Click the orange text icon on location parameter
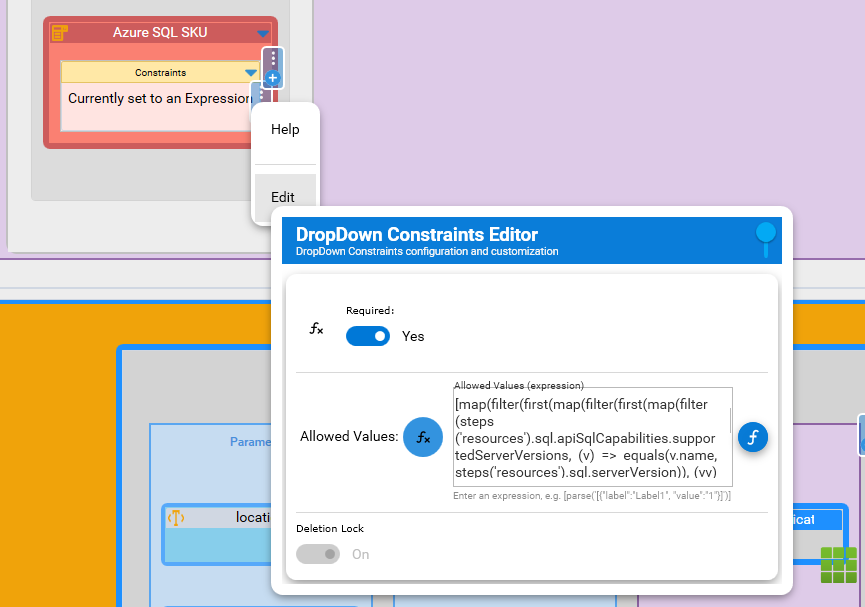The height and width of the screenshot is (607, 865). click(x=176, y=517)
